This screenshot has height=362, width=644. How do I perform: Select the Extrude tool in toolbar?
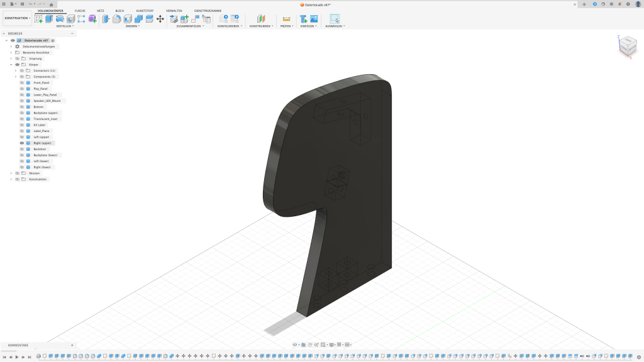[49, 19]
